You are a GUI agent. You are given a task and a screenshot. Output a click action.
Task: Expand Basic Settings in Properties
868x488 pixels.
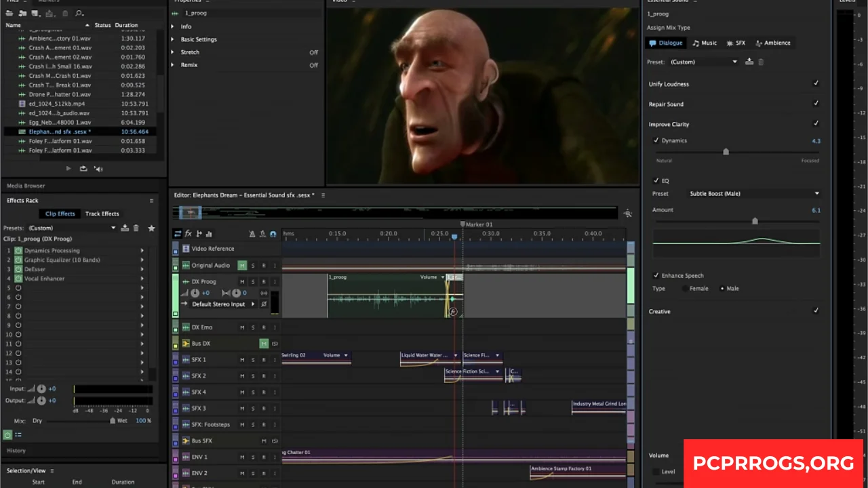(173, 39)
